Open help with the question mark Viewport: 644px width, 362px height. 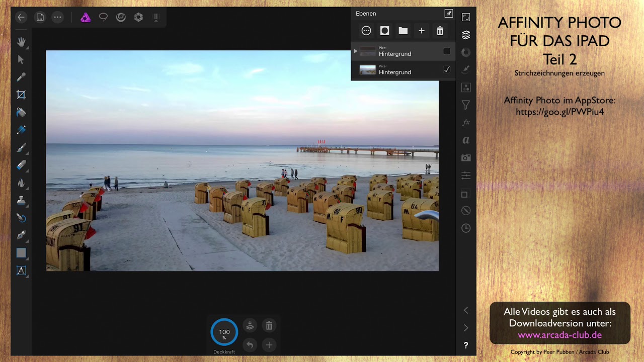(x=466, y=345)
